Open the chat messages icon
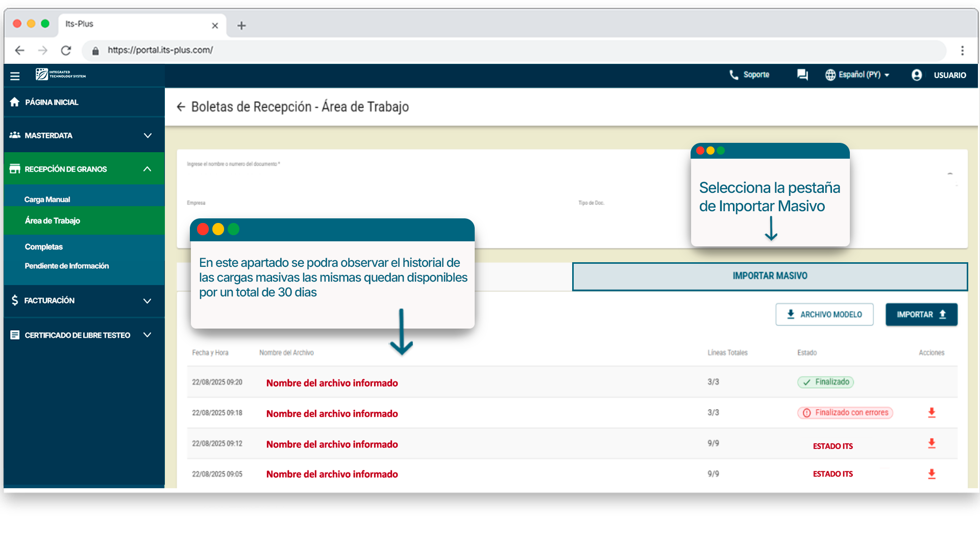 tap(802, 75)
